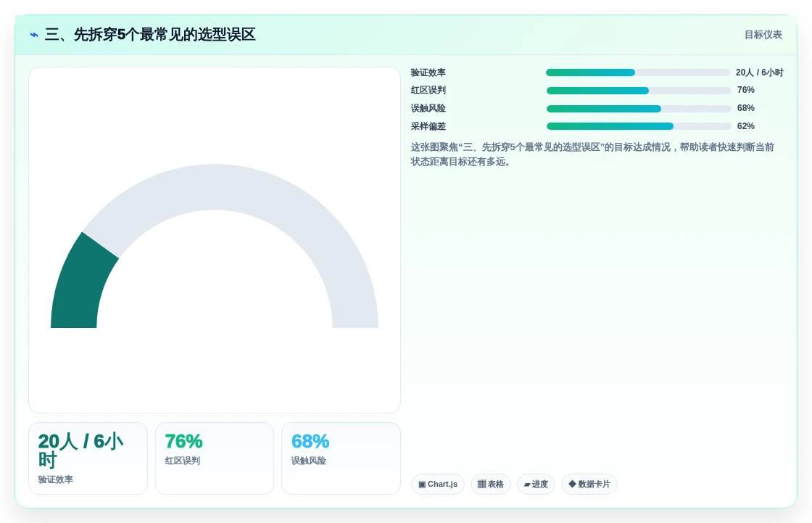Click the 20人 / 6小时 value beside the bar
This screenshot has width=812, height=523.
(x=759, y=73)
